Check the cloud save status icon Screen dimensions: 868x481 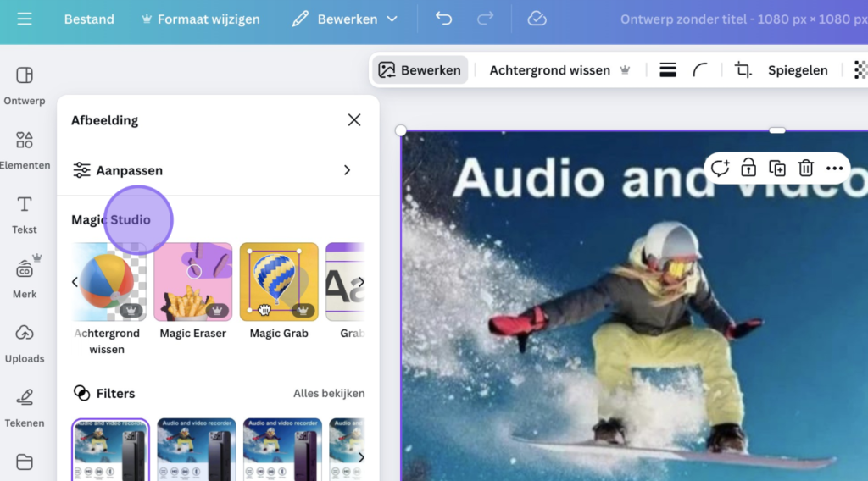(537, 19)
